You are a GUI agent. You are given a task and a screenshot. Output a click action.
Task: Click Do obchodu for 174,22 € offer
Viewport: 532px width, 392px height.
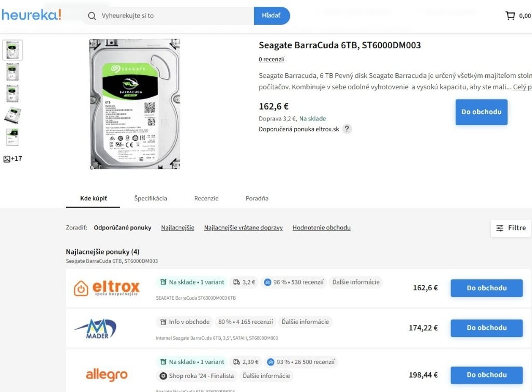point(486,328)
